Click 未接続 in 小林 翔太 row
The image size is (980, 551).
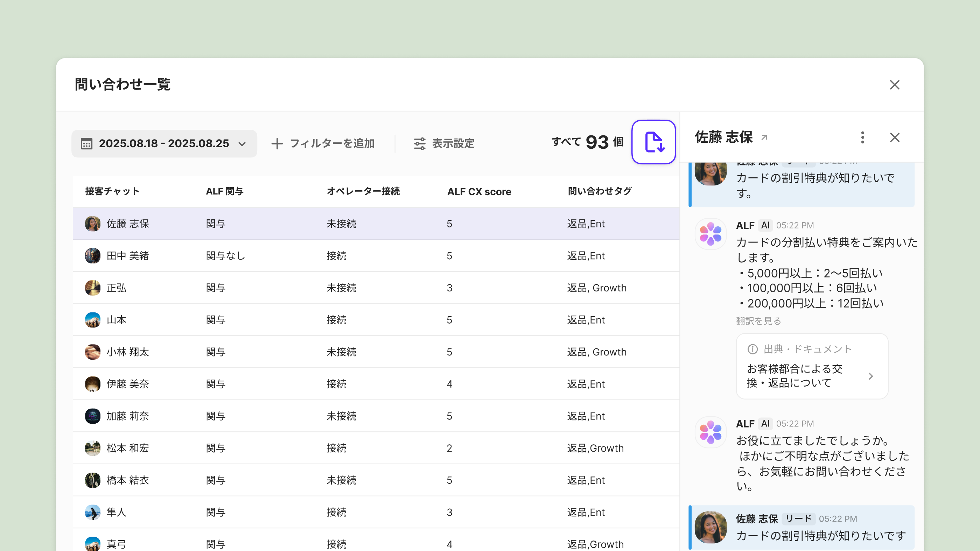point(341,352)
